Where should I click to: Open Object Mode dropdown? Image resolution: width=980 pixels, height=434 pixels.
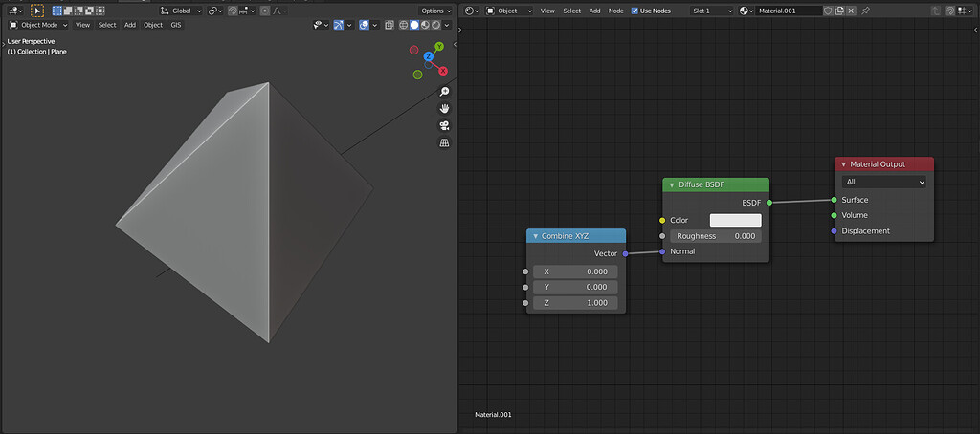(x=38, y=25)
